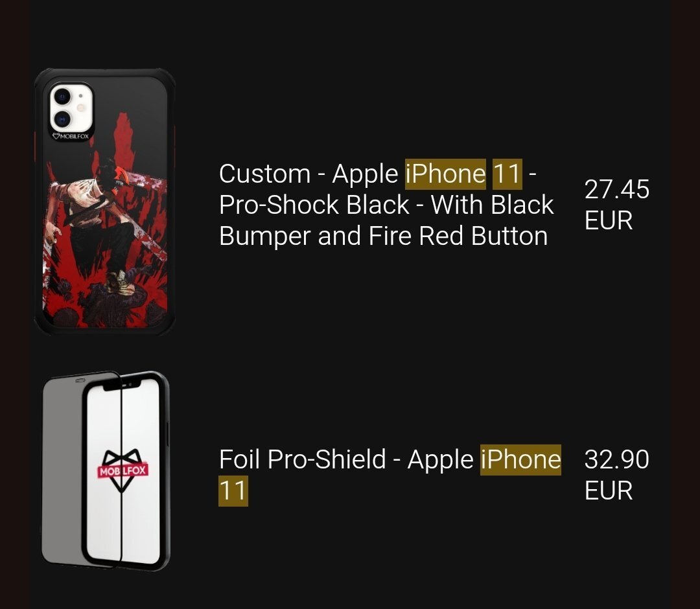This screenshot has width=700, height=609.
Task: Open the custom iPhone 11 case thumbnail
Action: tap(104, 201)
